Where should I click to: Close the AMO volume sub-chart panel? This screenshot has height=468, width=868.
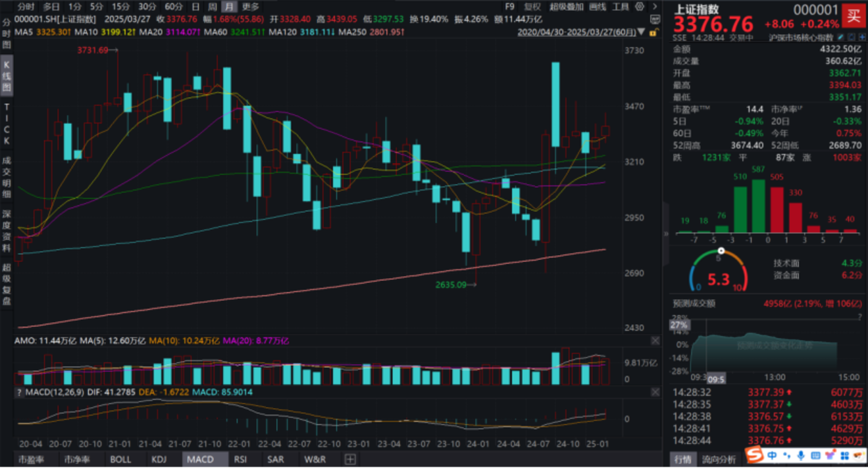[x=656, y=341]
